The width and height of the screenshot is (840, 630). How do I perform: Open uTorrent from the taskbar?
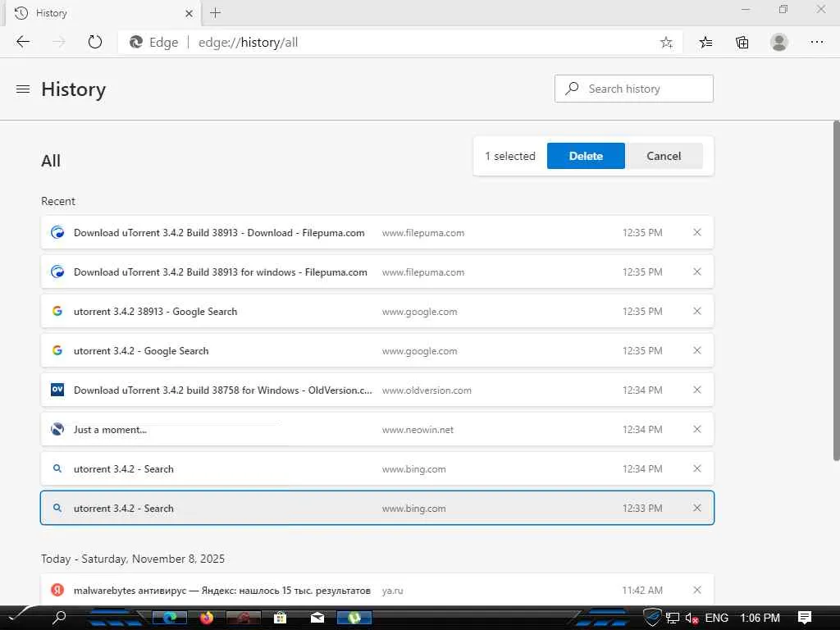click(354, 618)
